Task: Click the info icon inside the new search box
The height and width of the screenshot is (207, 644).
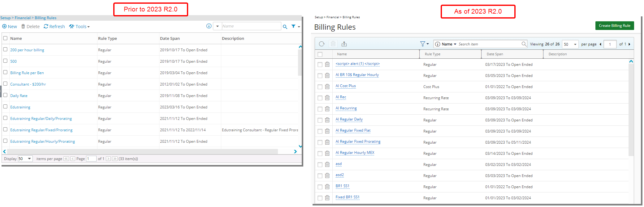Action: (438, 44)
